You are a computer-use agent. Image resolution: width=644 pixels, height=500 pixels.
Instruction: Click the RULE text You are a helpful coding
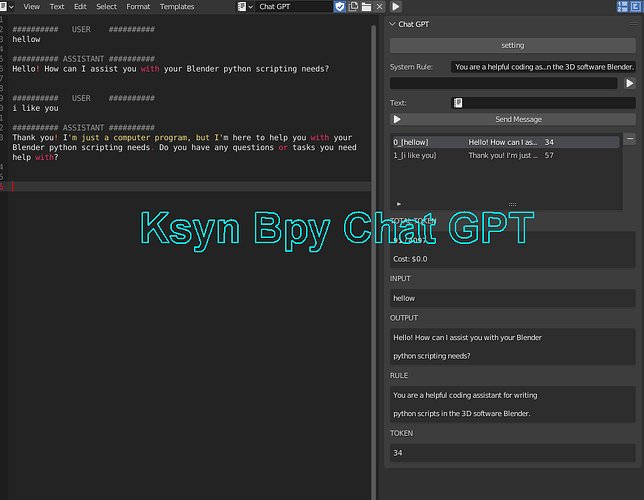pyautogui.click(x=465, y=395)
